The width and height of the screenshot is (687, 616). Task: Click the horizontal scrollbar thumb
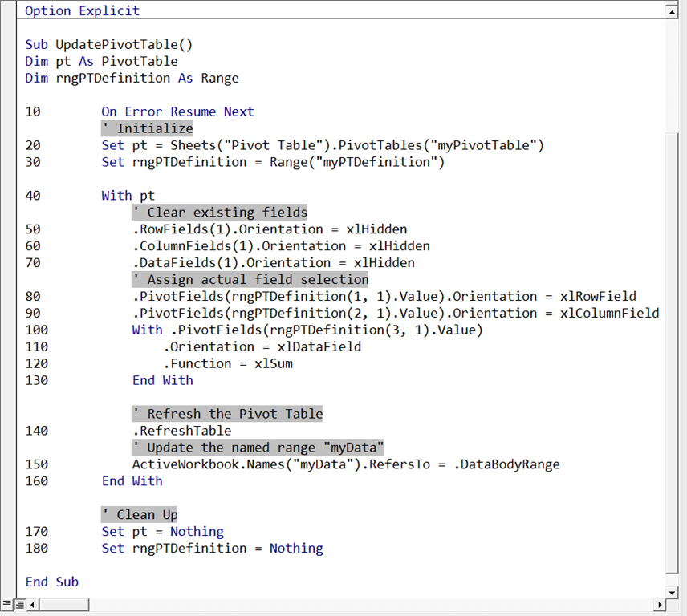coord(64,605)
